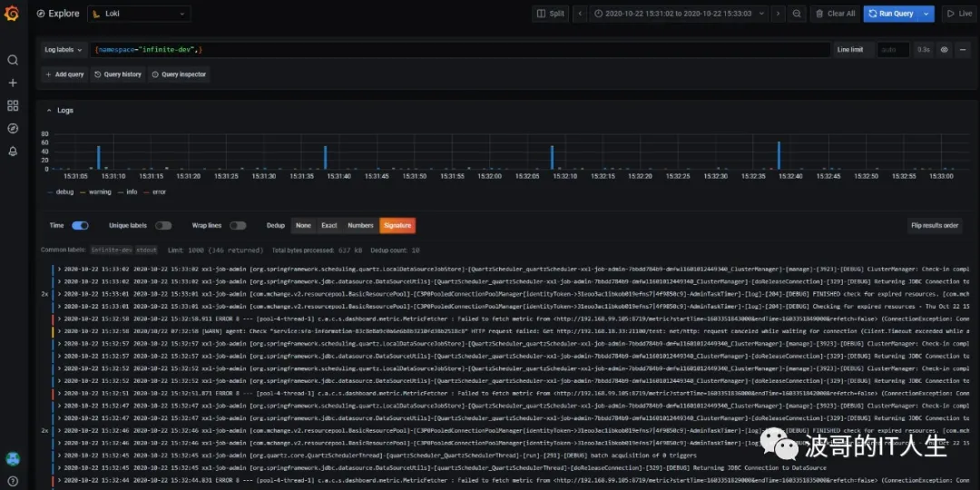Click the Grafana logo home icon

click(x=12, y=13)
